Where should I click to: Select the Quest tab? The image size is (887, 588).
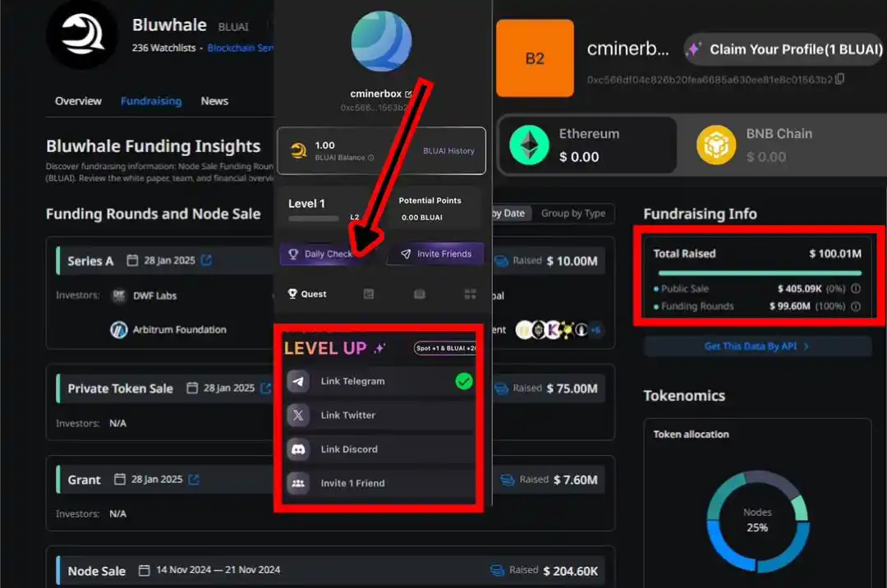tap(307, 294)
